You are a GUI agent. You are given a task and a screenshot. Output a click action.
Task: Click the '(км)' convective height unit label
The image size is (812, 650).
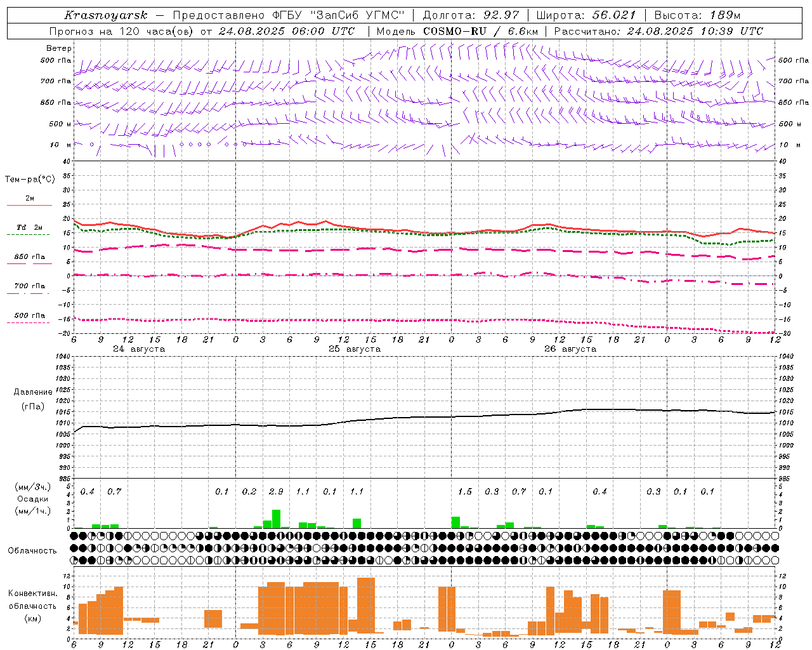[x=33, y=618]
